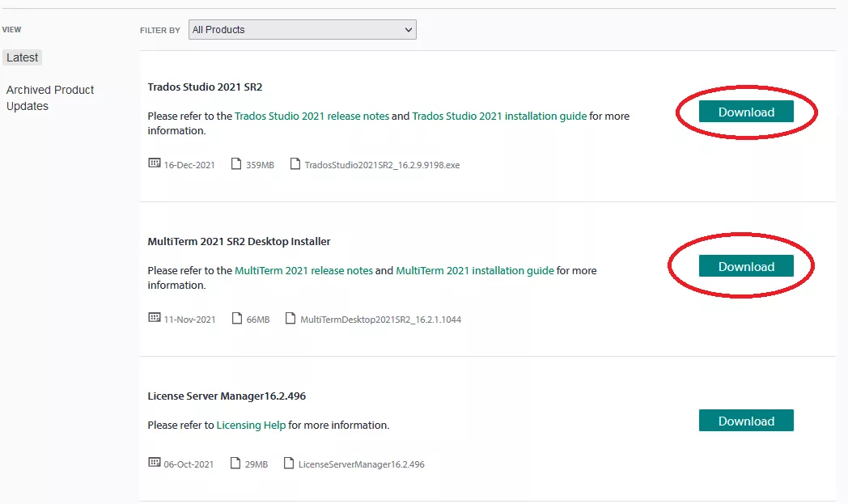Screen dimensions: 848x504
Task: Click the FILTER BY label
Action: click(x=160, y=30)
